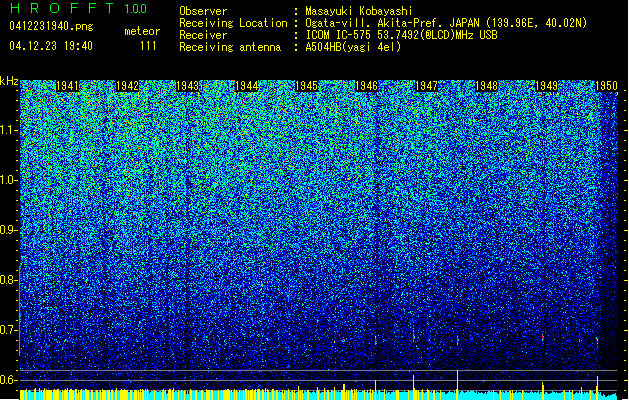Click the 0.9 kHz axis tick label
629x400 pixels.
click(8, 230)
